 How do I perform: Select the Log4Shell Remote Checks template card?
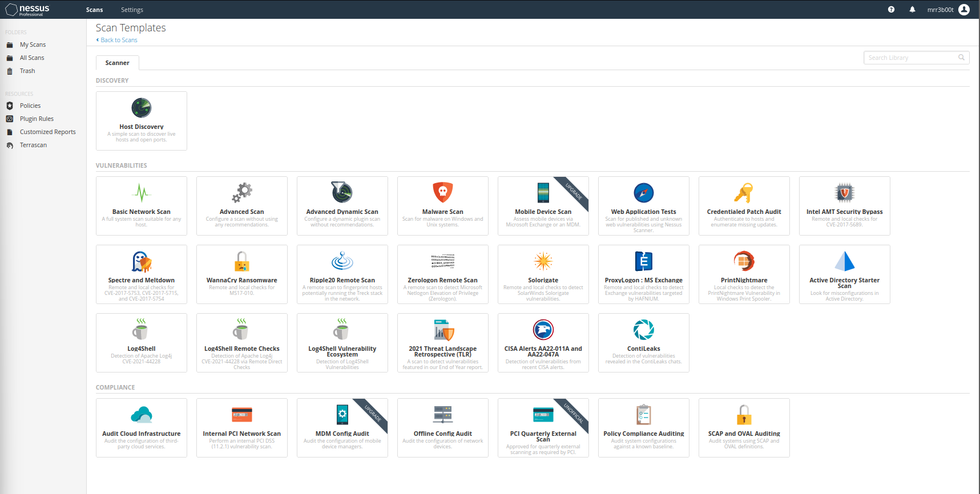(242, 343)
